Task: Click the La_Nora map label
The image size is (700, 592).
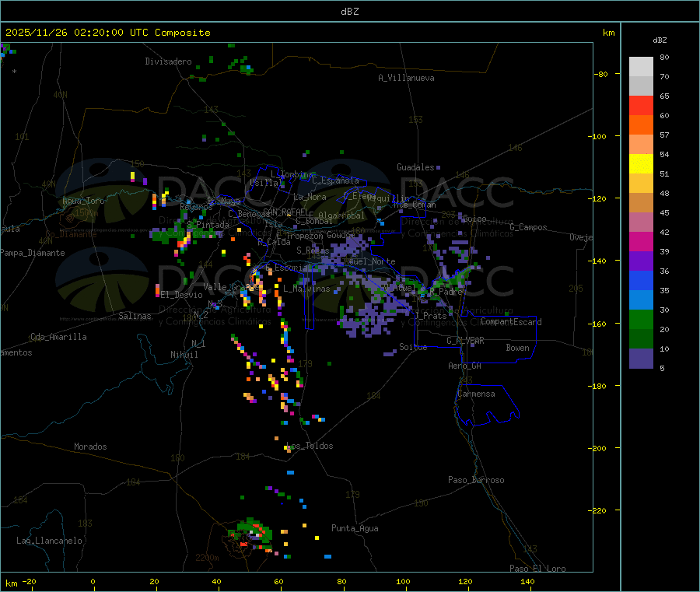Action: [310, 197]
